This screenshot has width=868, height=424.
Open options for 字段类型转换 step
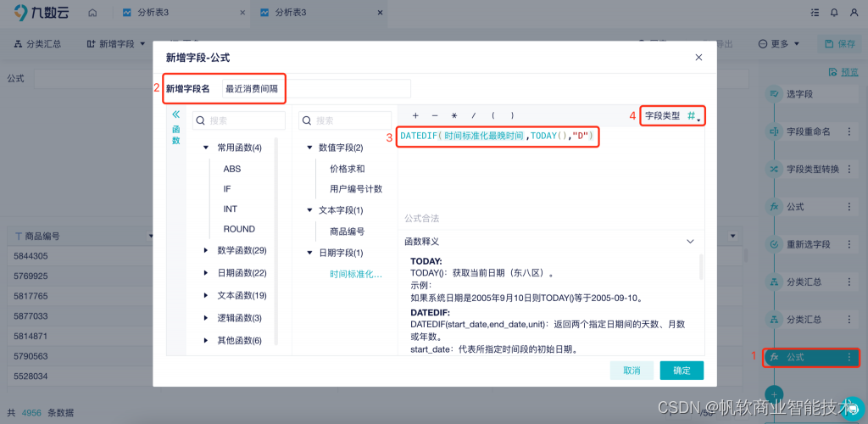(849, 169)
